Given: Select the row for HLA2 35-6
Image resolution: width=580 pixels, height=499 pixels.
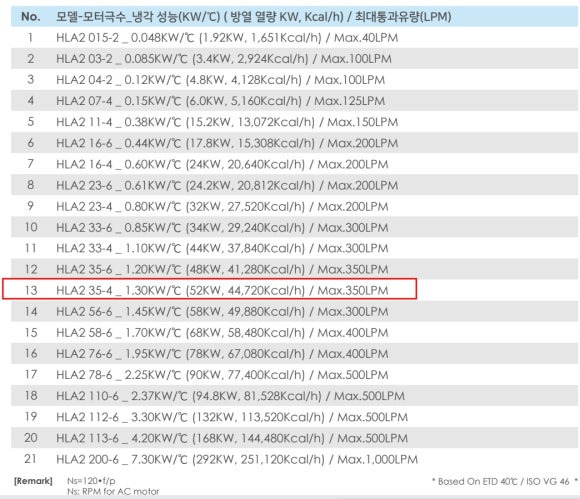Looking at the screenshot, I should pyautogui.click(x=294, y=269).
